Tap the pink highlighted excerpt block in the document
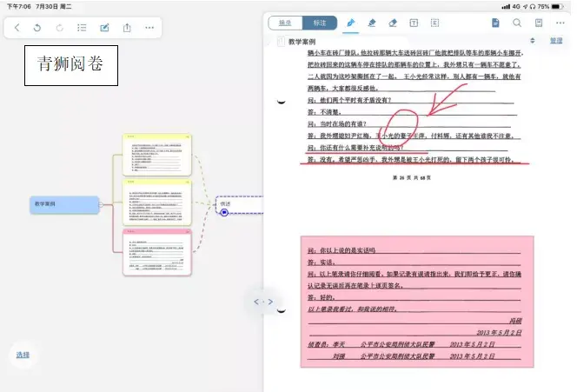577x392 pixels. coord(417,302)
